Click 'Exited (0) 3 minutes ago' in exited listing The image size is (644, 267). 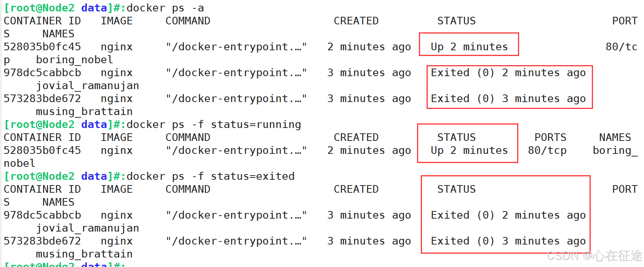click(x=508, y=241)
